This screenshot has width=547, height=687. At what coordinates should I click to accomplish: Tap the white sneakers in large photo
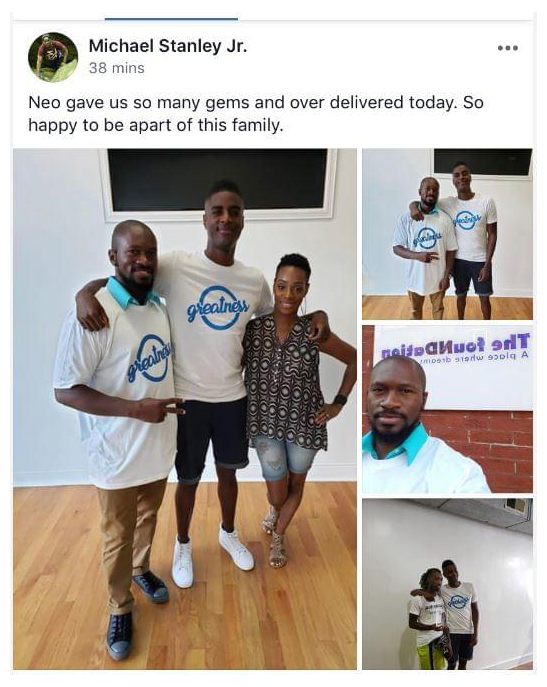[x=213, y=557]
